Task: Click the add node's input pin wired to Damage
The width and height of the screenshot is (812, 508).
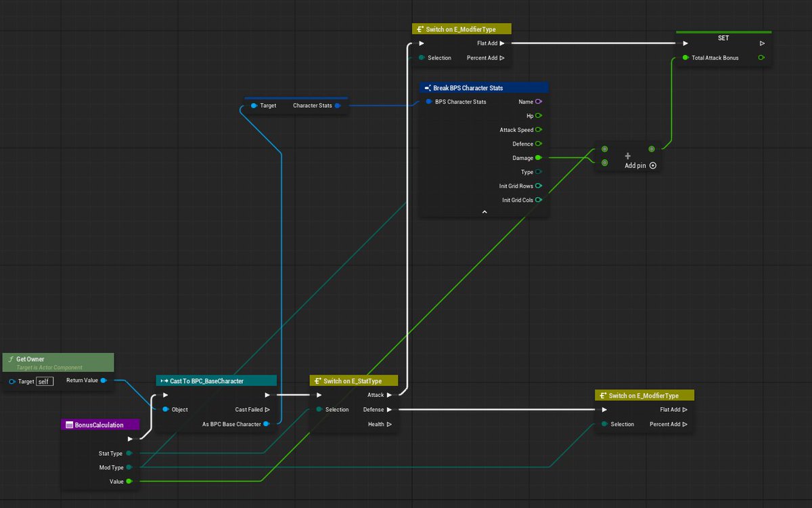Action: [604, 163]
